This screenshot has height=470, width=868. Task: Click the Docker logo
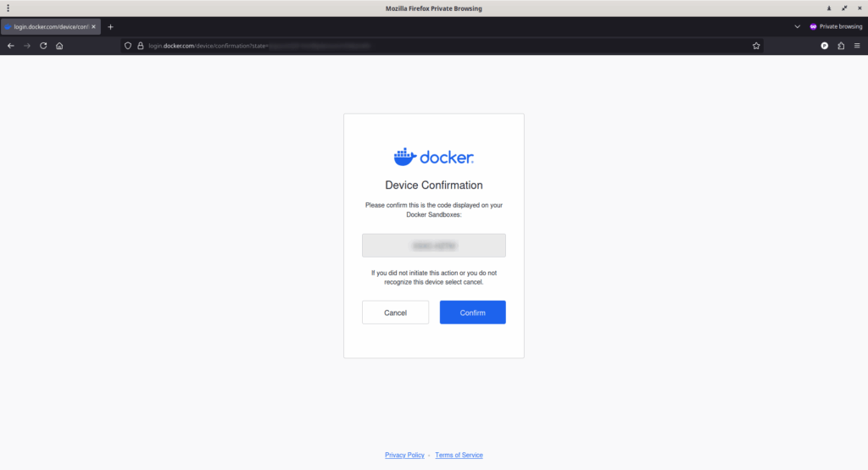(x=433, y=157)
